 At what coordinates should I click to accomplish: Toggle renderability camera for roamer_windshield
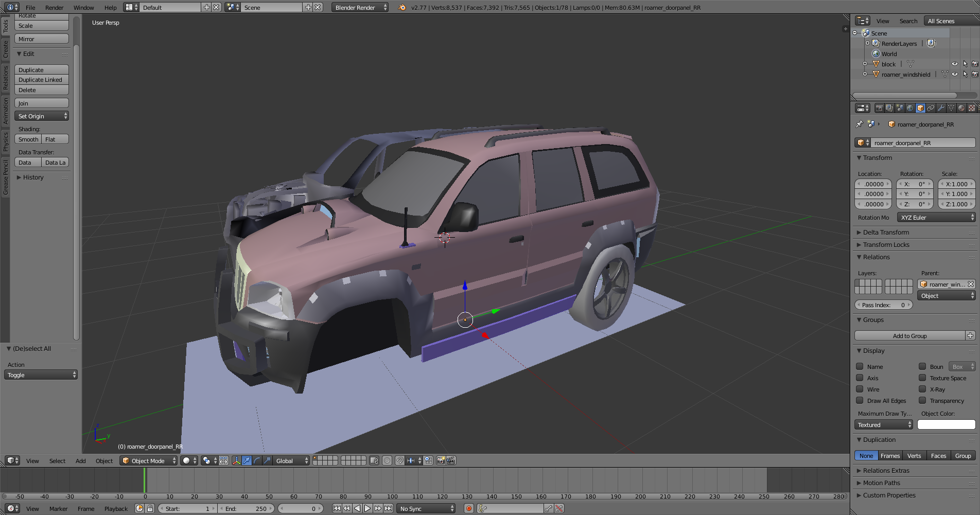pos(975,74)
